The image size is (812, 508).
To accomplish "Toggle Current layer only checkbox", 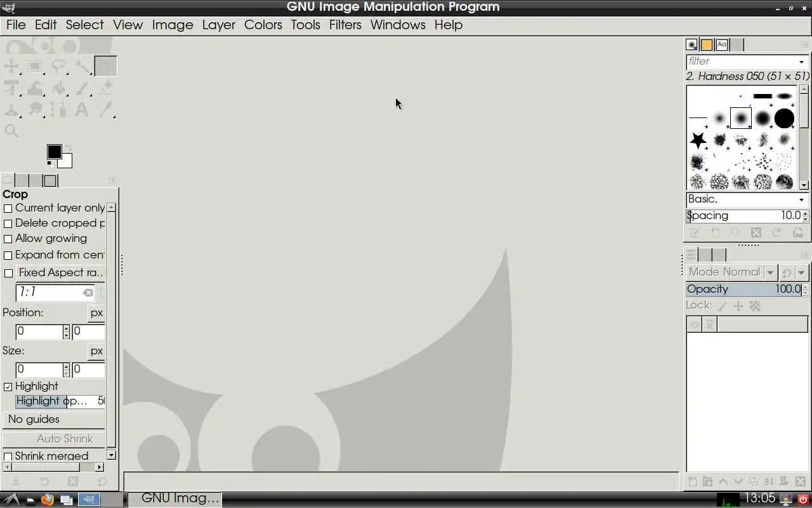I will pyautogui.click(x=8, y=208).
